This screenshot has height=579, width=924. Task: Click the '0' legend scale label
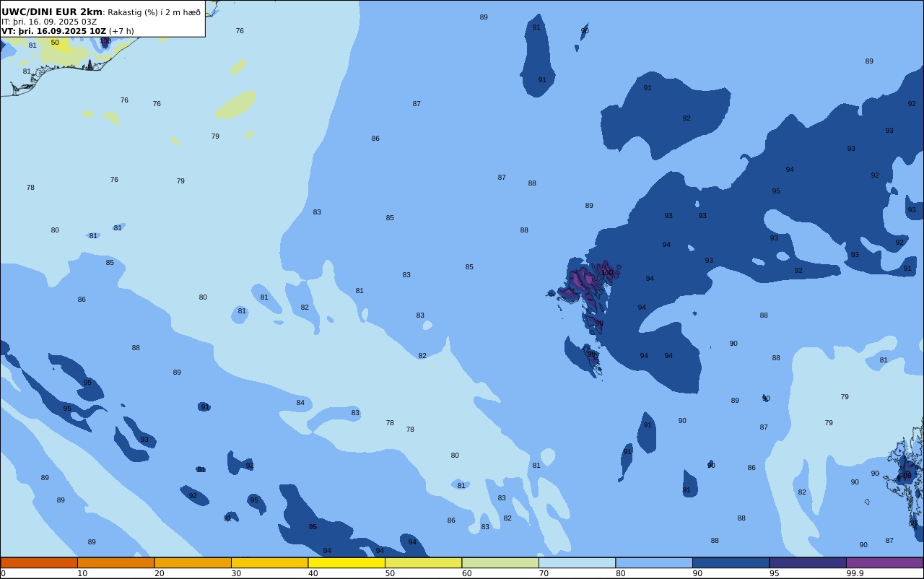click(3, 573)
